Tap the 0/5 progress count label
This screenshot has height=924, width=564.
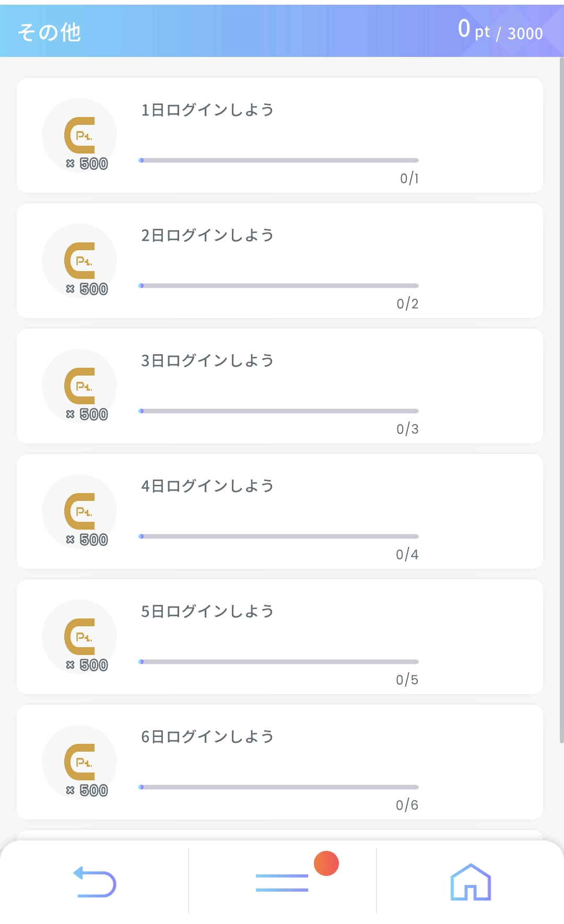407,680
